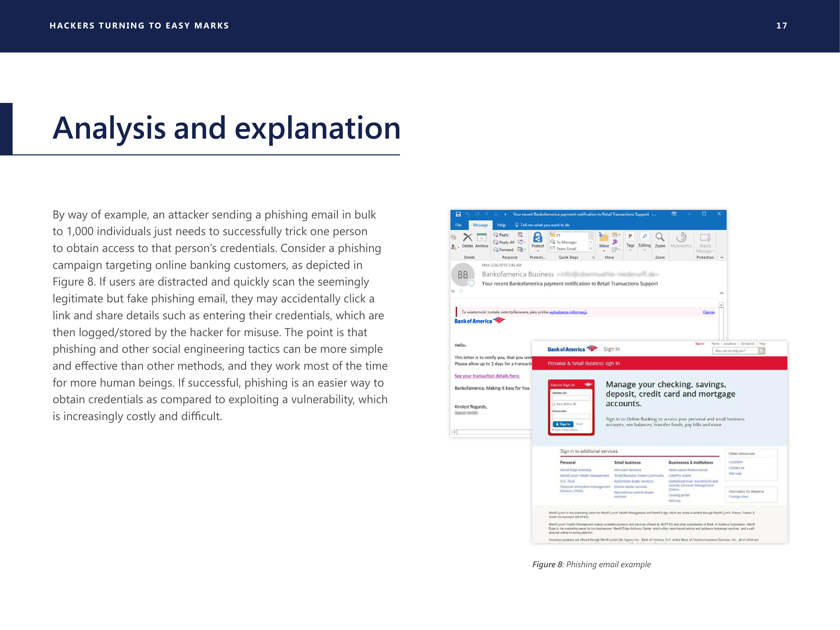Click the 'How can we help you?' search field
The width and height of the screenshot is (840, 630).
pyautogui.click(x=735, y=351)
